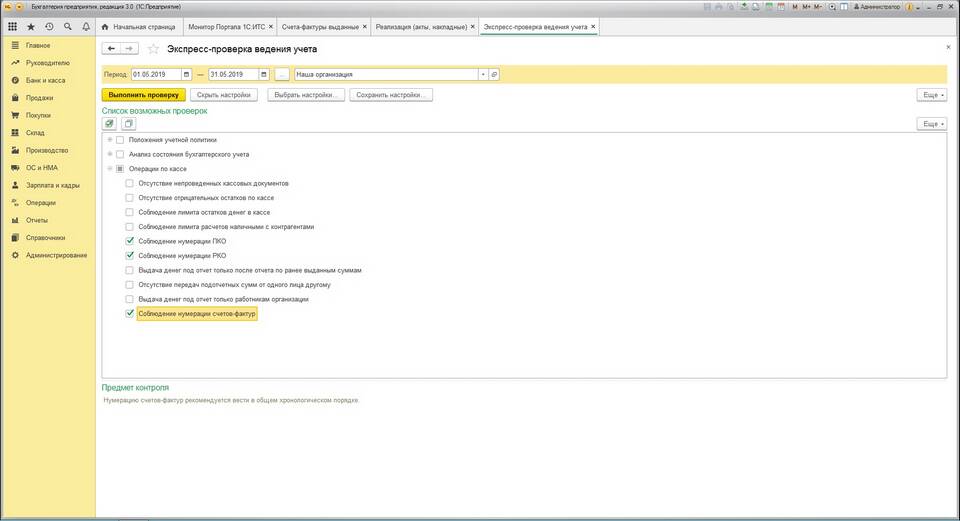The height and width of the screenshot is (521, 960).
Task: Open Favorites star in top toolbar
Action: coord(31,27)
